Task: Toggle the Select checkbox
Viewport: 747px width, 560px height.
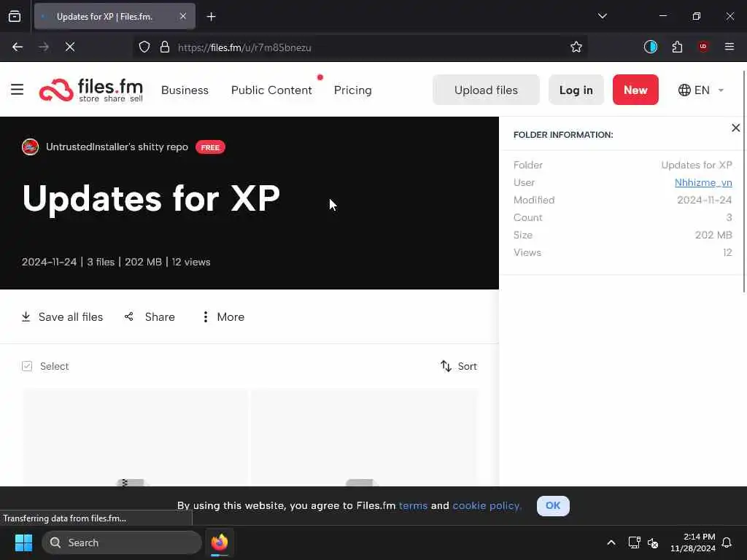Action: (27, 366)
